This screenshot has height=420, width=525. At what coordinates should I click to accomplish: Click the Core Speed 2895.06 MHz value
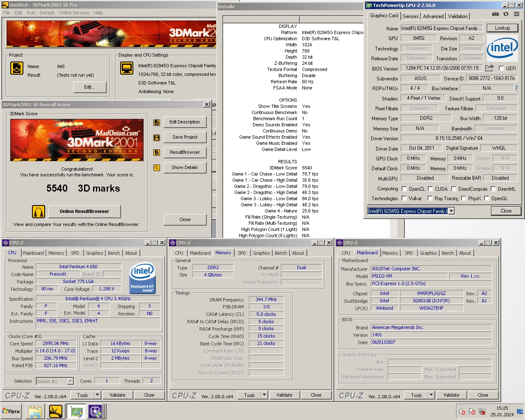click(x=56, y=343)
